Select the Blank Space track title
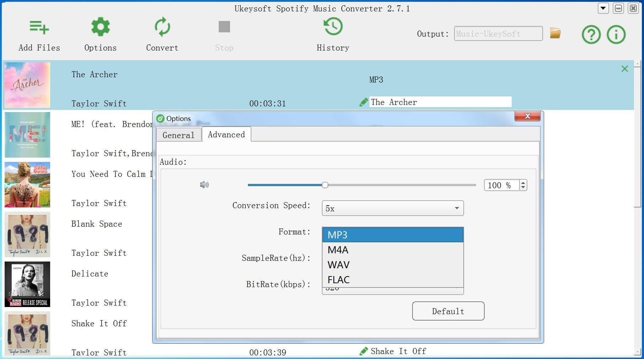The width and height of the screenshot is (644, 359). [97, 224]
